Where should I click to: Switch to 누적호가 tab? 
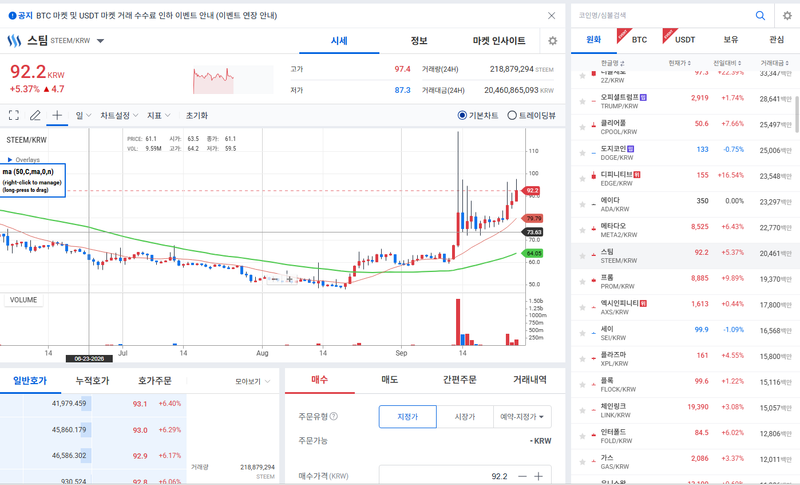[92, 380]
